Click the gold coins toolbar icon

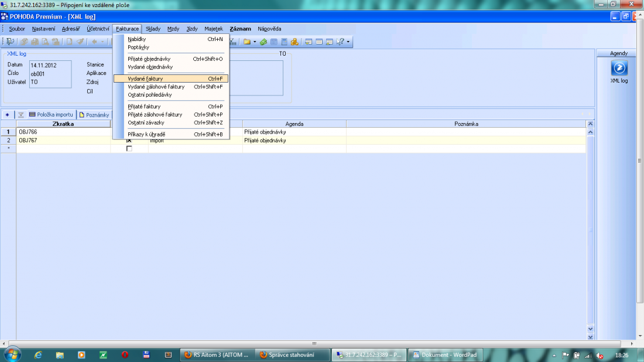pos(294,42)
